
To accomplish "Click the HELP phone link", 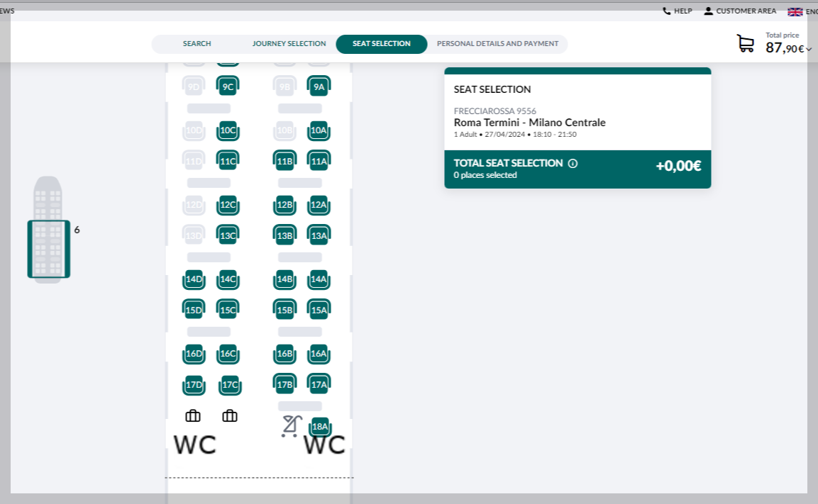I will tap(677, 11).
